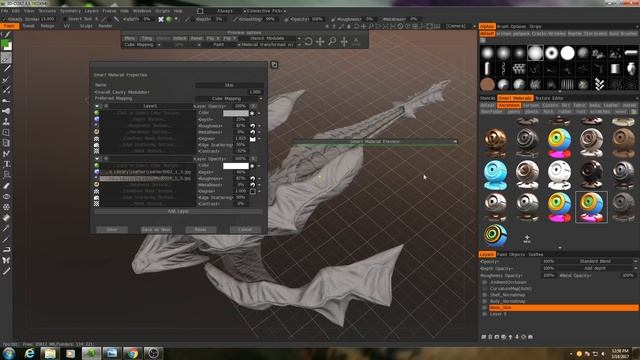Image resolution: width=640 pixels, height=360 pixels.
Task: Click the Reset button in Smart Material dialog
Action: click(x=200, y=229)
